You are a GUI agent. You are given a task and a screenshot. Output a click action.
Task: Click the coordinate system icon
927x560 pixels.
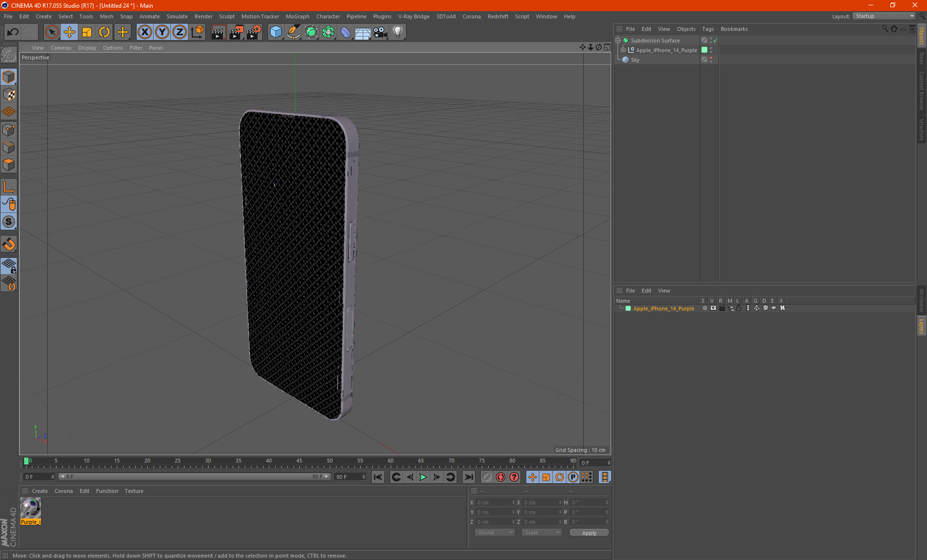197,32
